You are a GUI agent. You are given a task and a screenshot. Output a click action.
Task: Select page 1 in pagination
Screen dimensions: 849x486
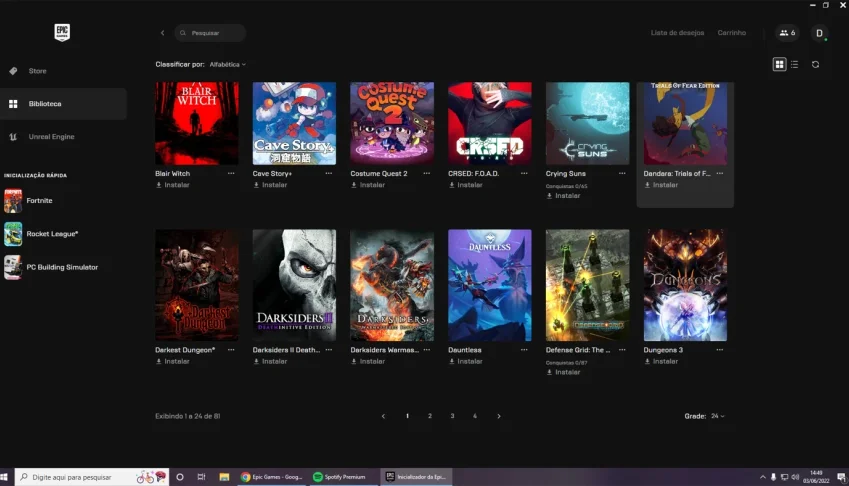coord(407,416)
